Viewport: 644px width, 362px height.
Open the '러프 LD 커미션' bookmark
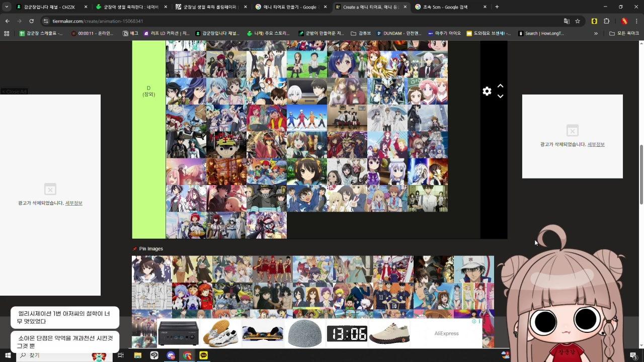tap(167, 33)
